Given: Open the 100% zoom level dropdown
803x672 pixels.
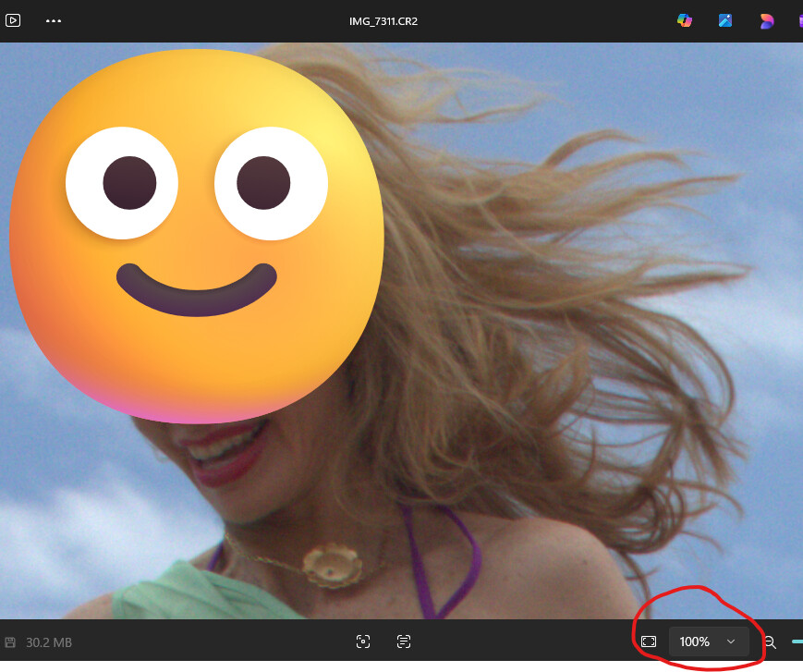Looking at the screenshot, I should coord(709,641).
